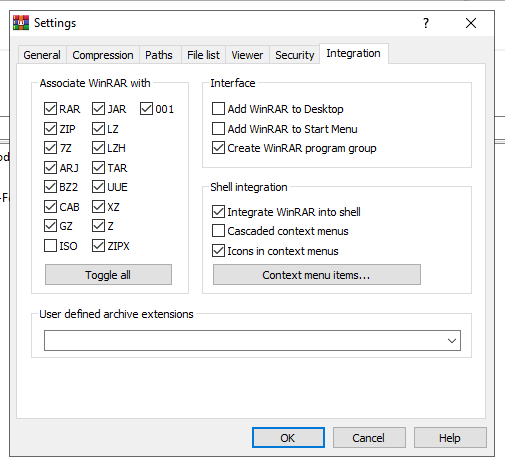Open Help from the bottom button

point(450,438)
